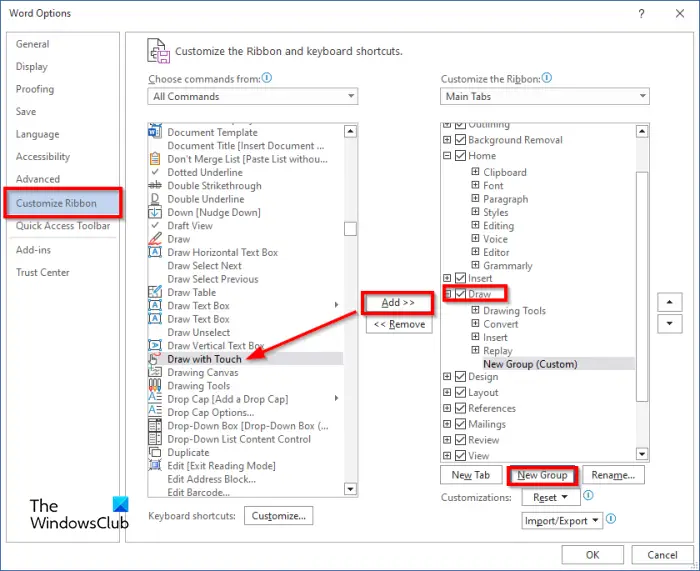Click the Rename... button

(613, 475)
